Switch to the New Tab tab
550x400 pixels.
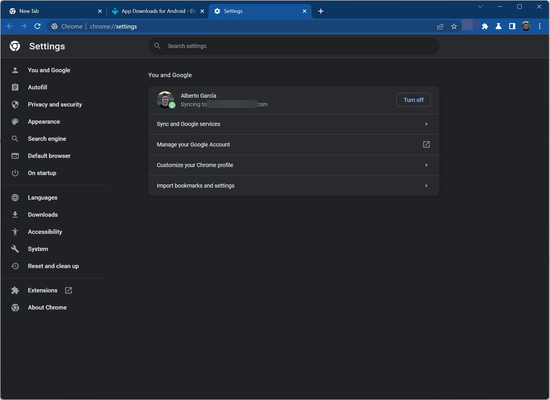coord(54,11)
